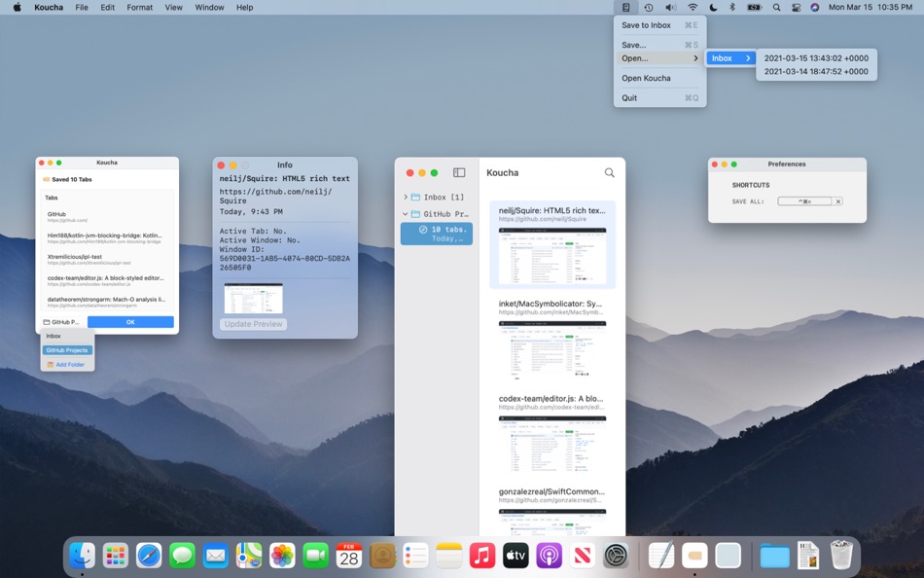
Task: Click the Do Not Disturb moon icon
Action: pyautogui.click(x=713, y=8)
